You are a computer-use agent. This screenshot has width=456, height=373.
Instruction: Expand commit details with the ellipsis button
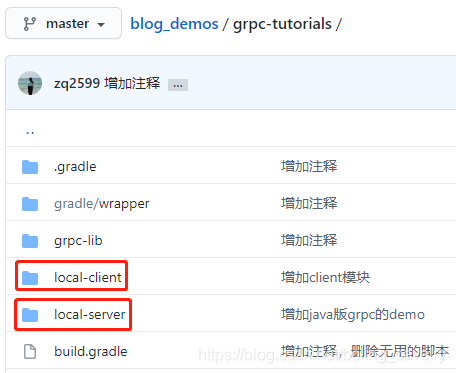point(178,85)
